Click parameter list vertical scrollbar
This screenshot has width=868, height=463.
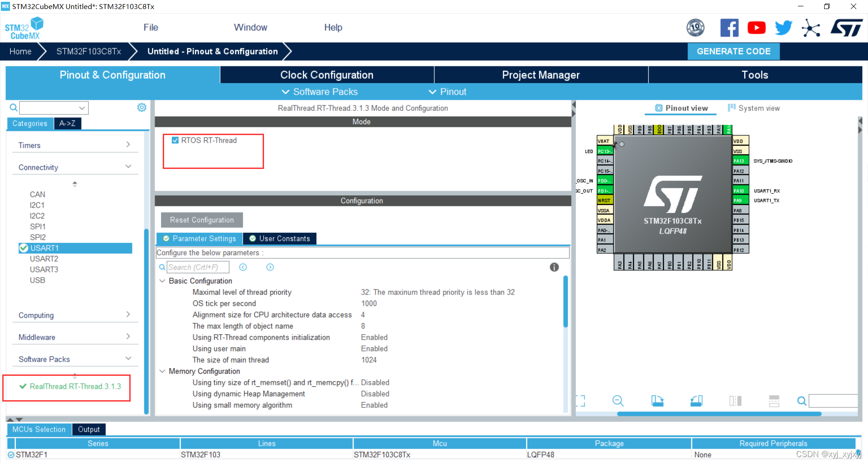[565, 301]
